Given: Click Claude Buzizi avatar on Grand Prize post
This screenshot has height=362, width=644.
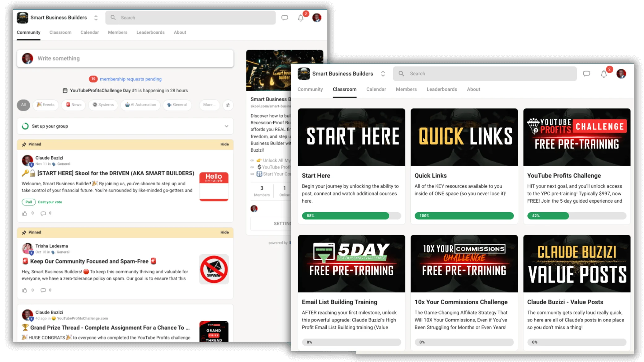Looking at the screenshot, I should click(27, 315).
